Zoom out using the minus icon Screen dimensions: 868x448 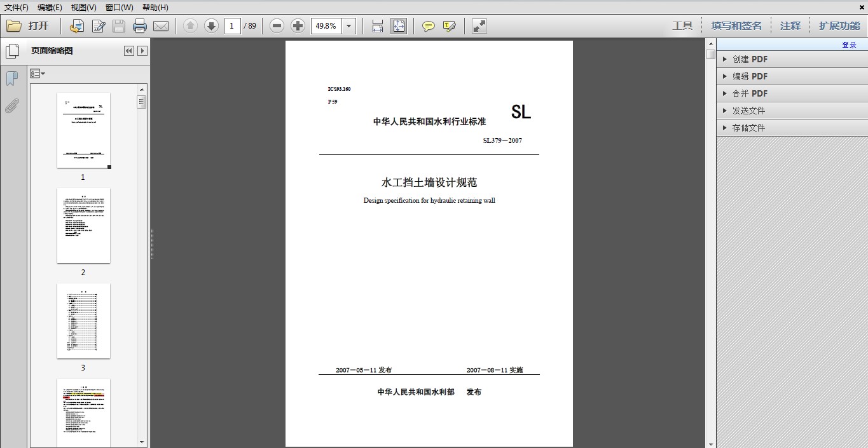277,26
